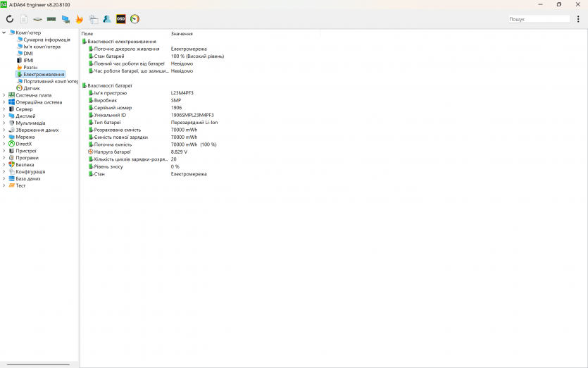588x368 pixels.
Task: Collapse the Комп'ютер tree node
Action: pyautogui.click(x=4, y=32)
